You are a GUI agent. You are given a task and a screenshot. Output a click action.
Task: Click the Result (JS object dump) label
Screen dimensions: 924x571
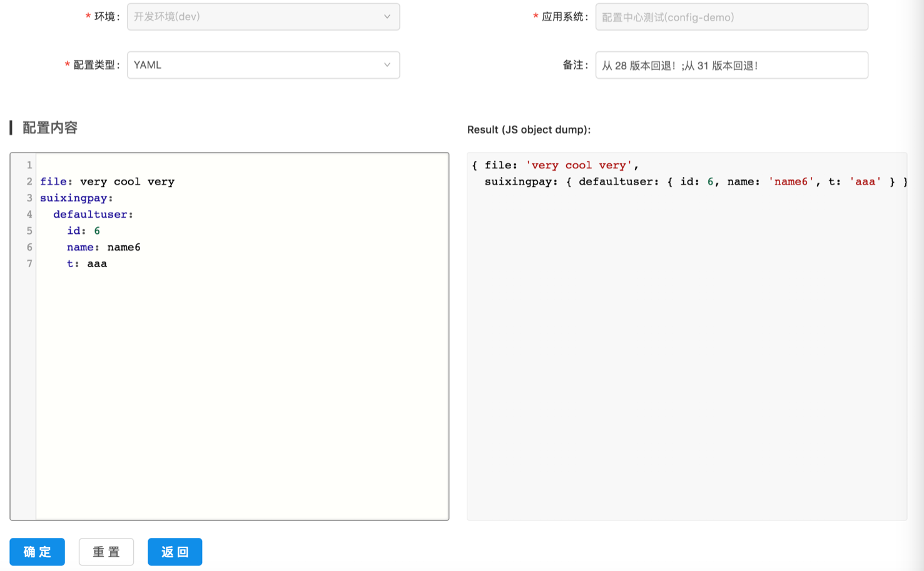(529, 129)
